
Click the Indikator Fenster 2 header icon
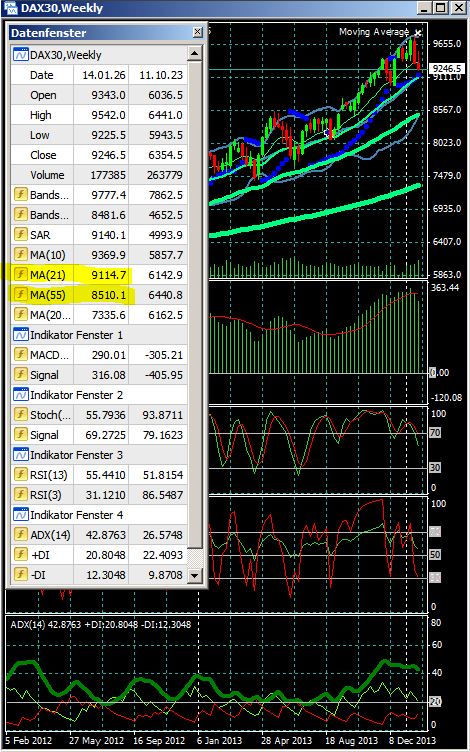coord(20,395)
